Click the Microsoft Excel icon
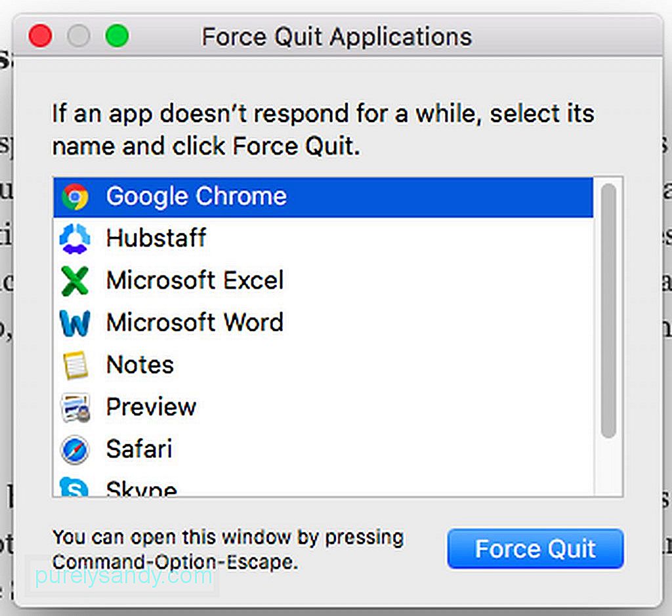This screenshot has width=672, height=616. pos(75,281)
